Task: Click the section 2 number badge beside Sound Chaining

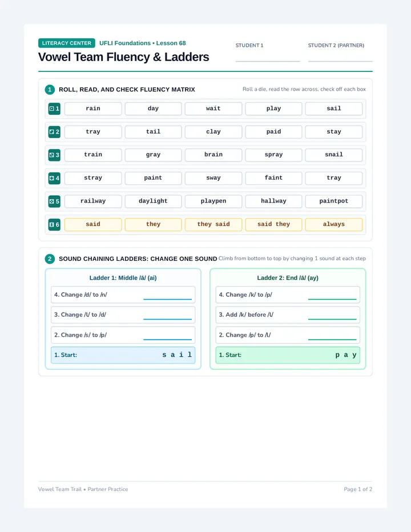Action: click(50, 259)
